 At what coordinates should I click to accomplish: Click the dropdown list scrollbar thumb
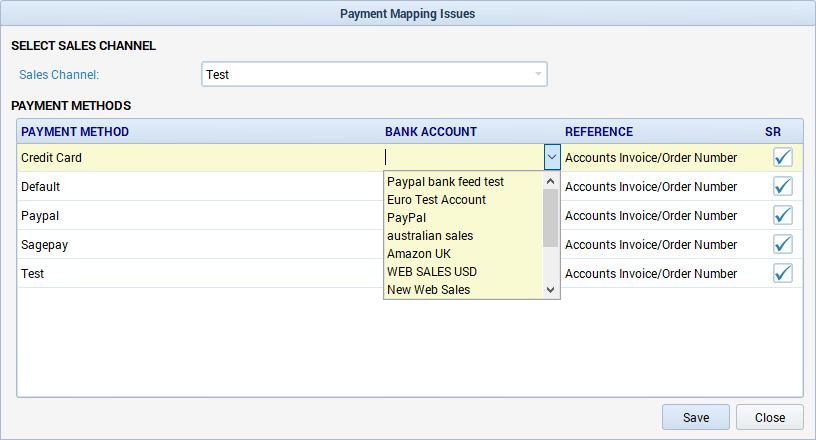pyautogui.click(x=551, y=218)
